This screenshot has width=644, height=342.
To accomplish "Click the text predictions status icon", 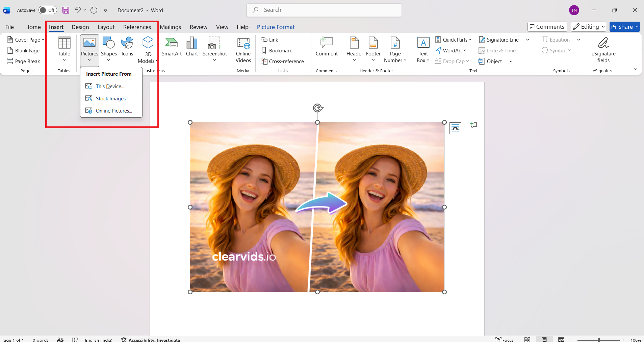I will [x=60, y=340].
